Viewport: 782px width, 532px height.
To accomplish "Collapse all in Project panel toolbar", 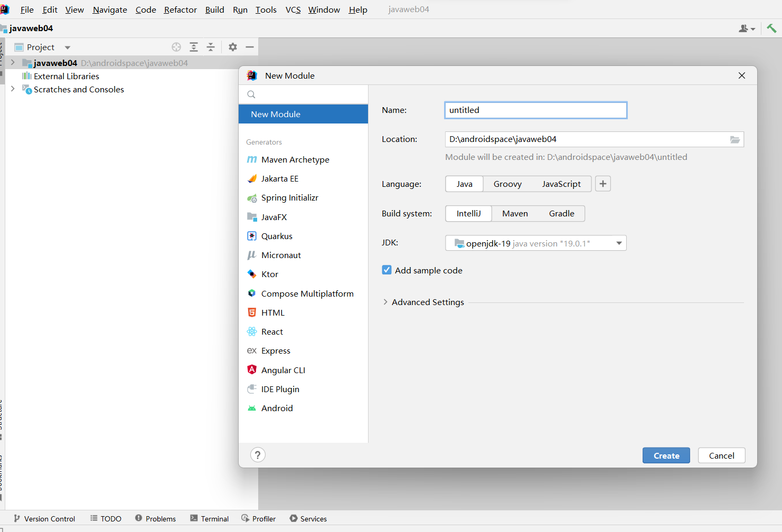I will (211, 47).
